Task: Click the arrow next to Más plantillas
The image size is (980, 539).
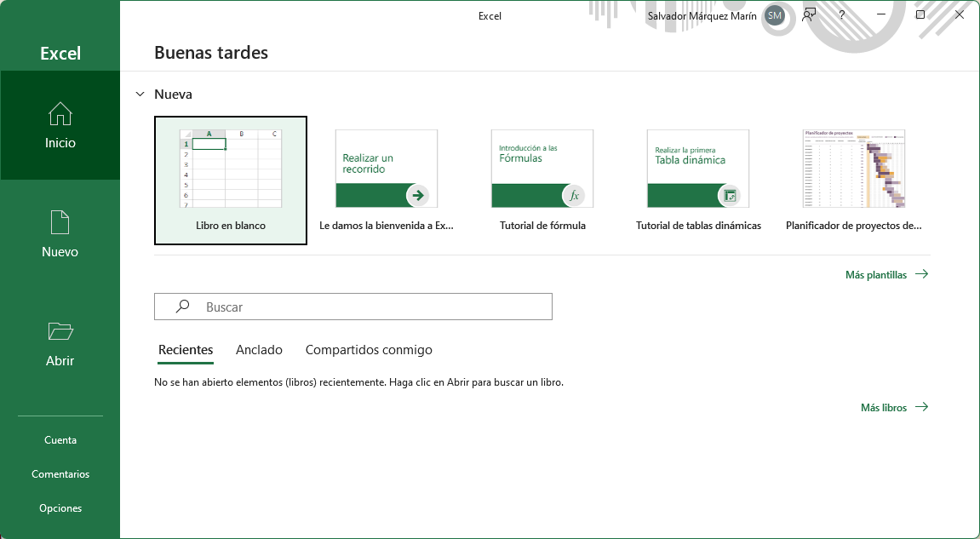Action: click(921, 274)
